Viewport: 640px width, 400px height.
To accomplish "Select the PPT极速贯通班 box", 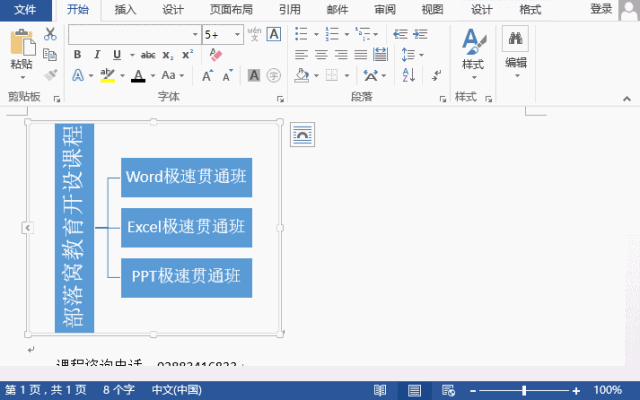I will (187, 278).
